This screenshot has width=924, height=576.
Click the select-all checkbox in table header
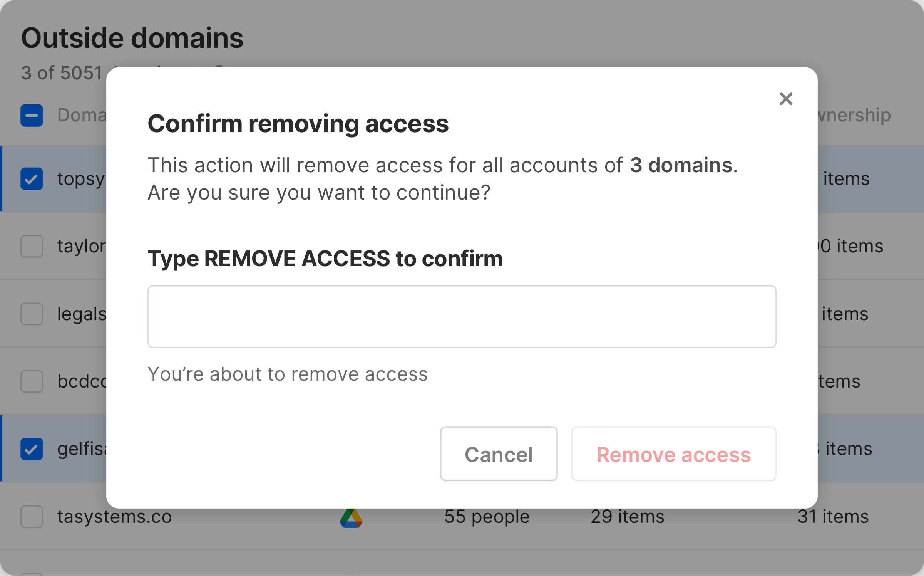(x=31, y=115)
